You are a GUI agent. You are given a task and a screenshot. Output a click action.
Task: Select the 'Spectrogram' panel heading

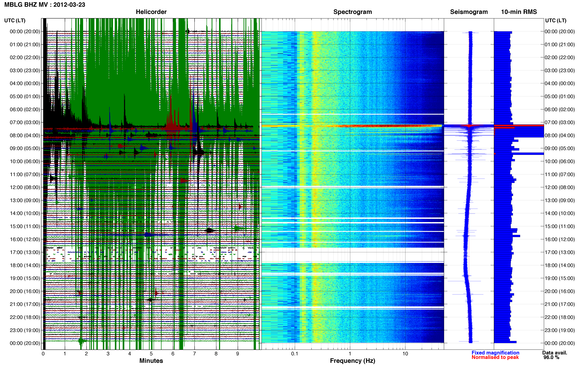(352, 12)
